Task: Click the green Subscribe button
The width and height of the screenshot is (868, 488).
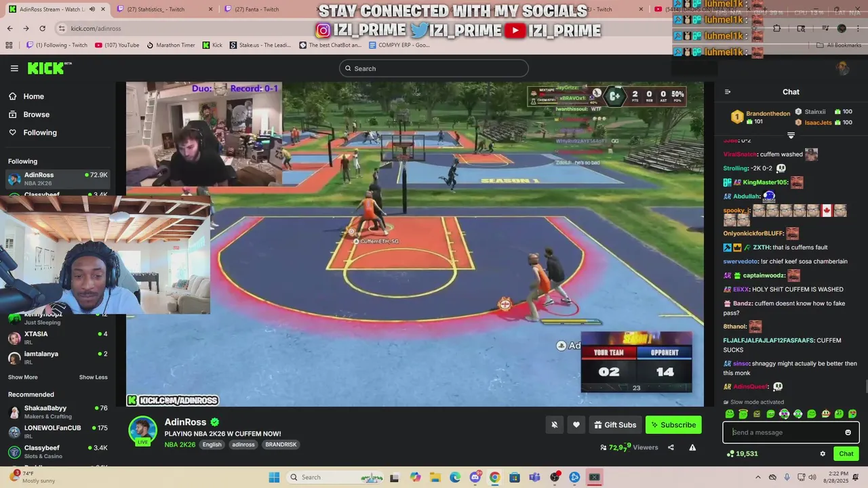Action: [673, 425]
